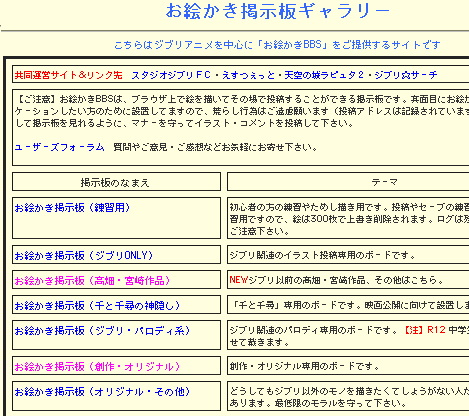
Task: Open お絵かき掲示板（ジブリ・パロディ系）
Action: coord(102,330)
